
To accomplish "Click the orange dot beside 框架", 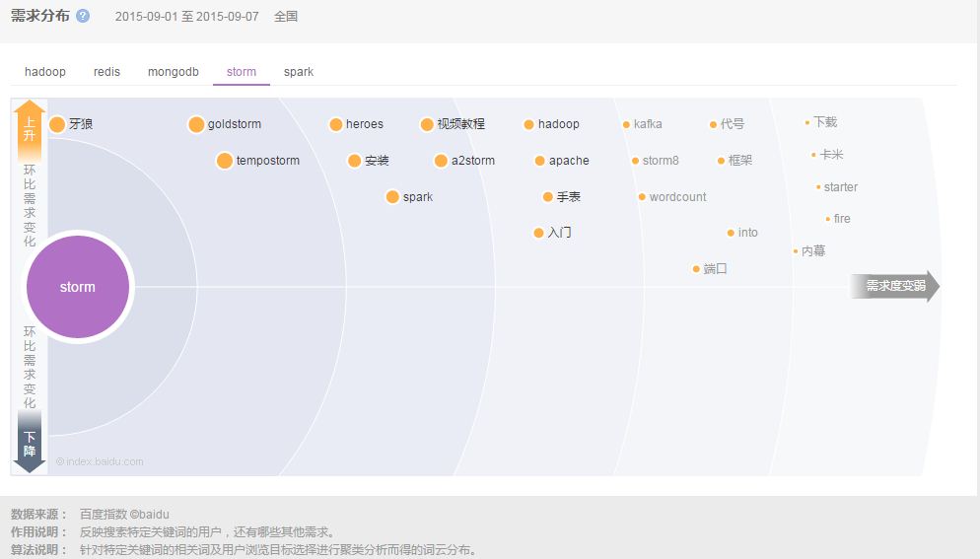I will [722, 161].
